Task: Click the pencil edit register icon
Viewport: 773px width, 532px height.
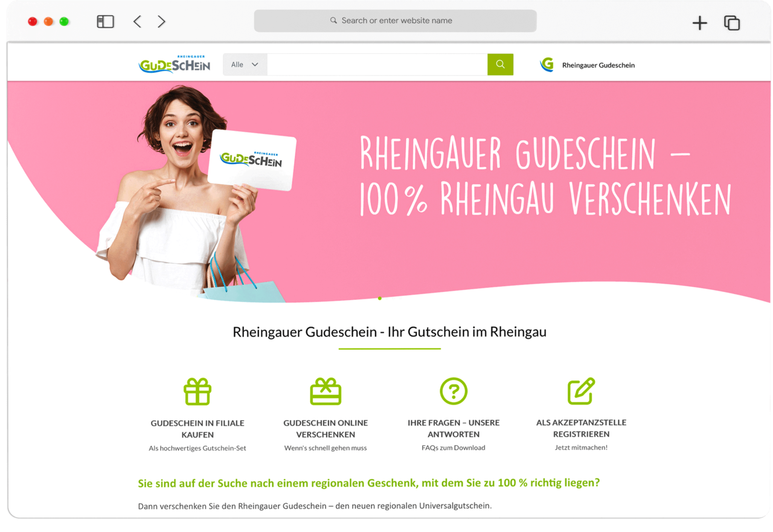Action: click(x=581, y=391)
